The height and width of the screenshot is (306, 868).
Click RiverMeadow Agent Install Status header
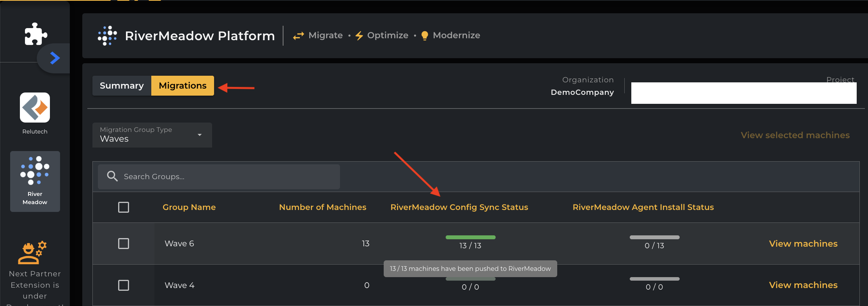coord(643,207)
